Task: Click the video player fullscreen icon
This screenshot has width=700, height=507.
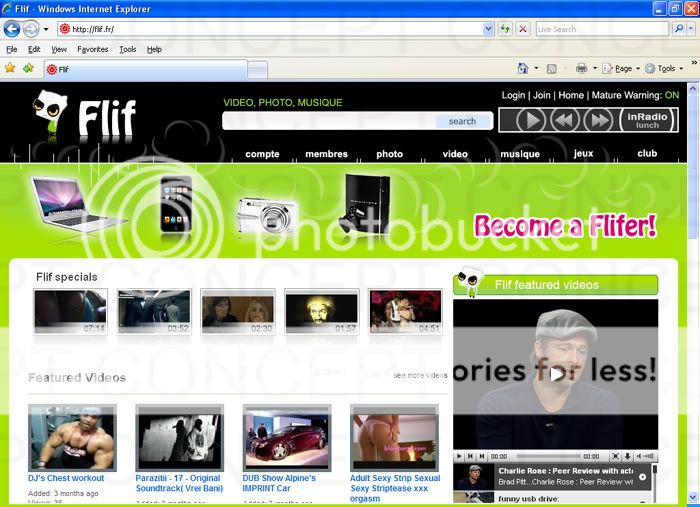Action: [x=616, y=456]
